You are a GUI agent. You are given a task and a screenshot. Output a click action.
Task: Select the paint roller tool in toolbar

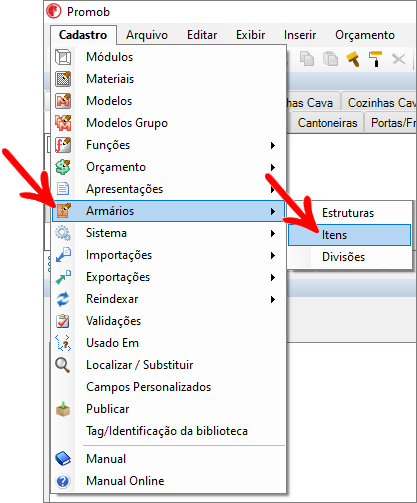375,59
